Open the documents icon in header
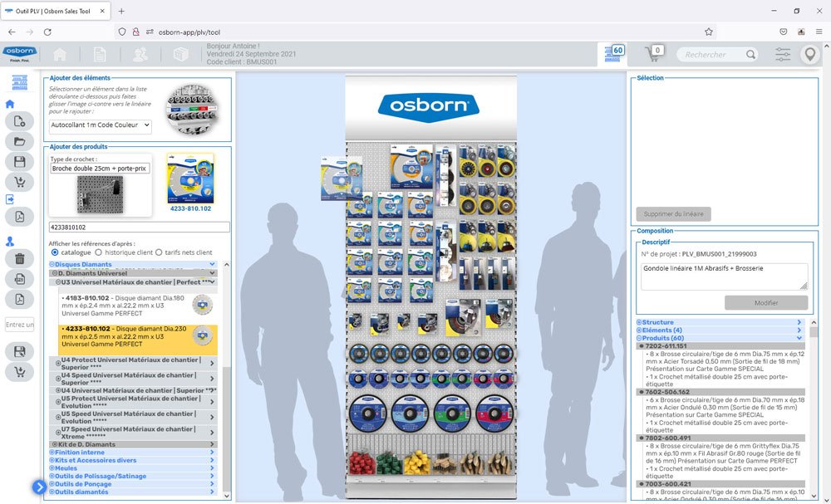Image resolution: width=831 pixels, height=504 pixels. [x=100, y=55]
